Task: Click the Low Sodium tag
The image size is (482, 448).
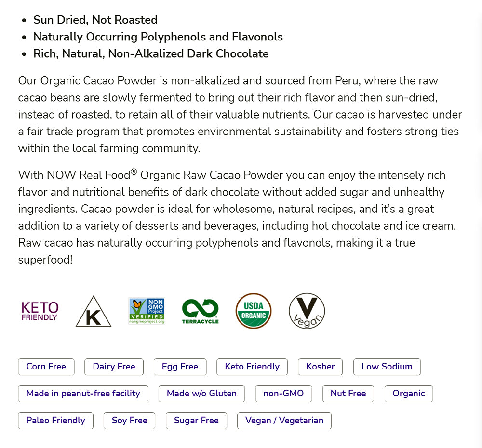Action: point(387,367)
